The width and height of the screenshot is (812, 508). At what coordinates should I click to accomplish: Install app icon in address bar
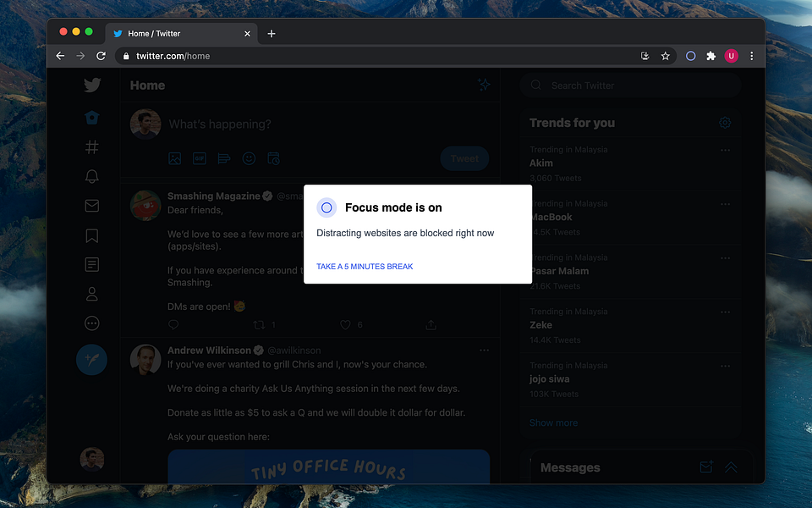pyautogui.click(x=645, y=56)
